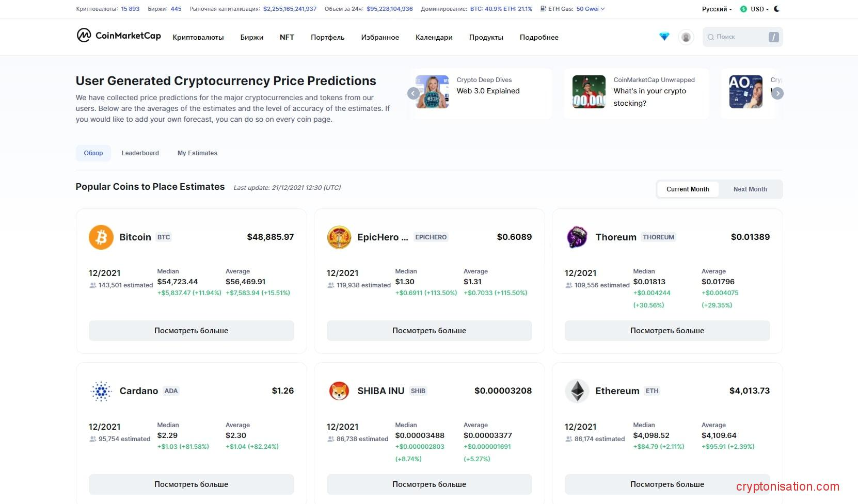The width and height of the screenshot is (858, 504).
Task: Click the Thoreum coin icon
Action: point(577,237)
